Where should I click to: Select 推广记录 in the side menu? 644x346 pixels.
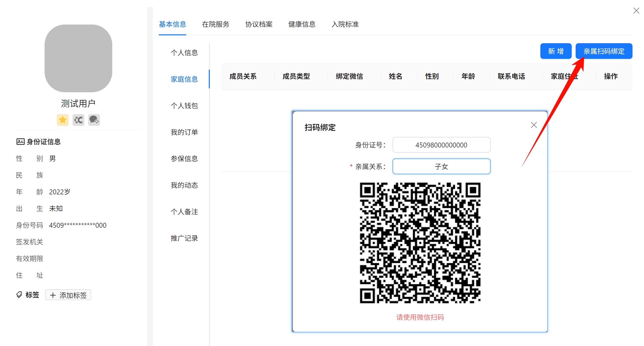[184, 238]
